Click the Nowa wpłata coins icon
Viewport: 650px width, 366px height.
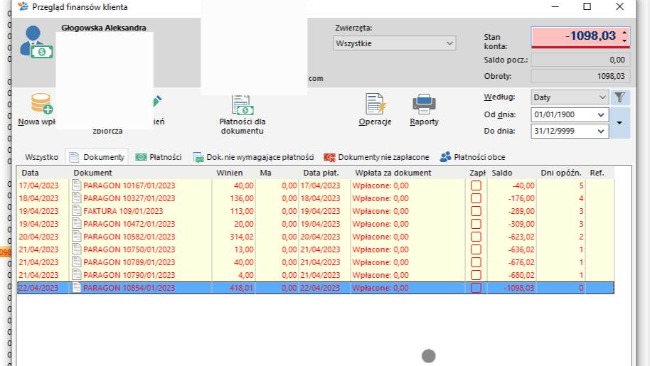point(41,103)
